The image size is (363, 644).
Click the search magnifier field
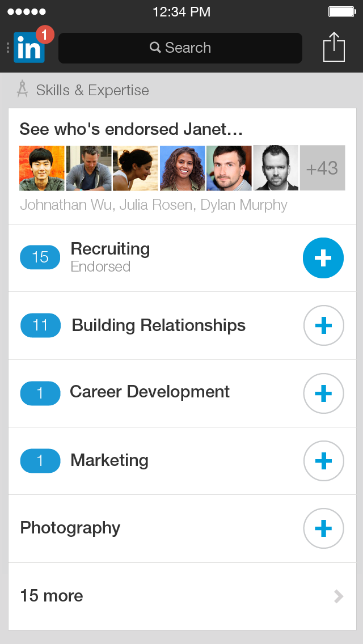click(x=180, y=48)
